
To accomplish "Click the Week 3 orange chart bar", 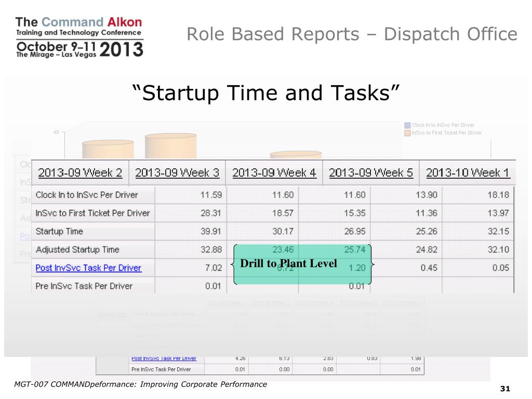I will [170, 146].
